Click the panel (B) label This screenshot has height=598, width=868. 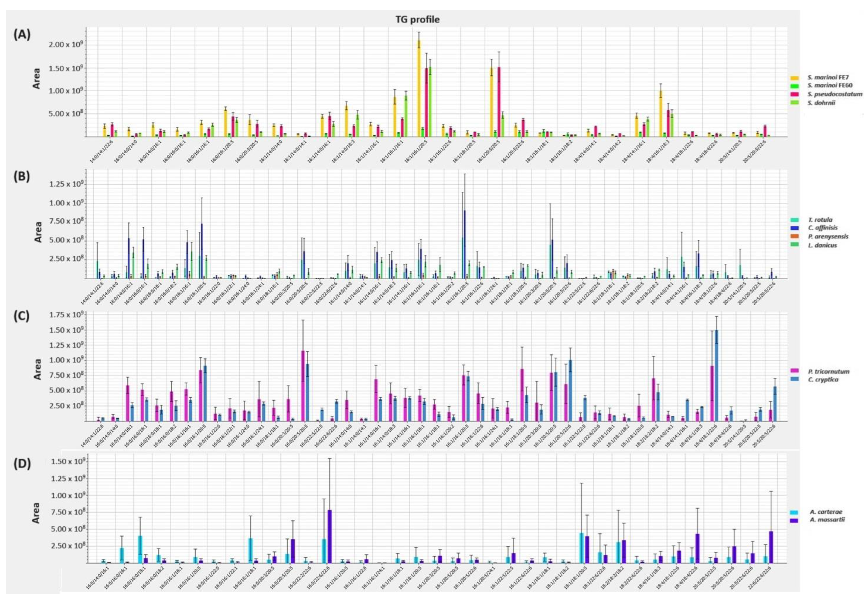coord(22,177)
